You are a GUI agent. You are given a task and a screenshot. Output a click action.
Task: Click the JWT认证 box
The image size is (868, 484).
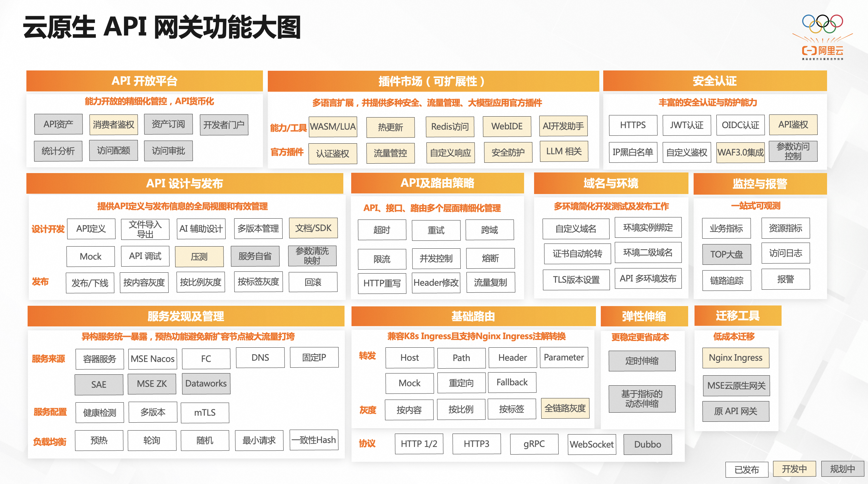pos(686,125)
